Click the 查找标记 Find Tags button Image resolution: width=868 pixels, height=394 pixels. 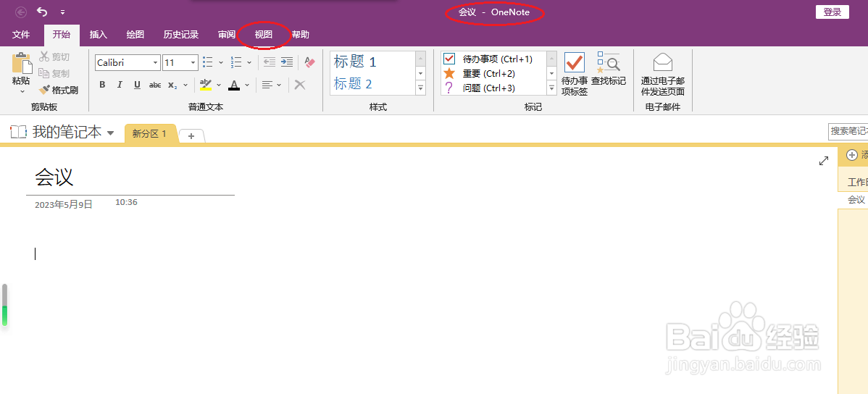point(609,69)
